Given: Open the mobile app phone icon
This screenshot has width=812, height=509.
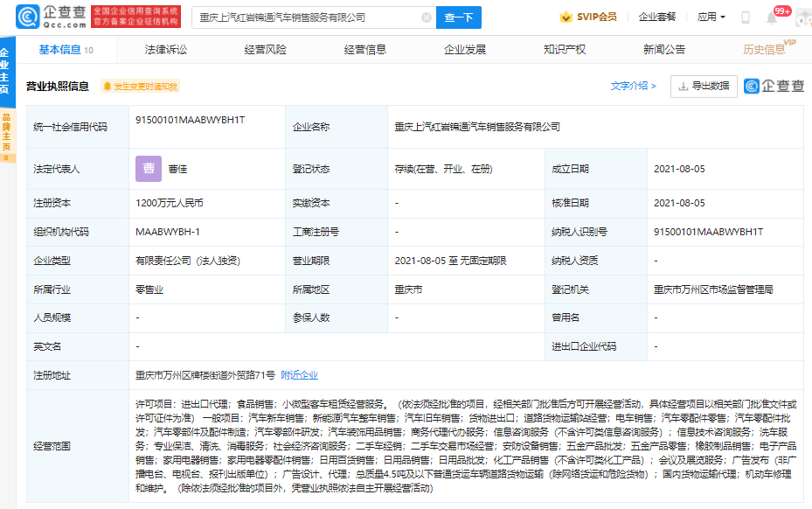Looking at the screenshot, I should [x=746, y=17].
